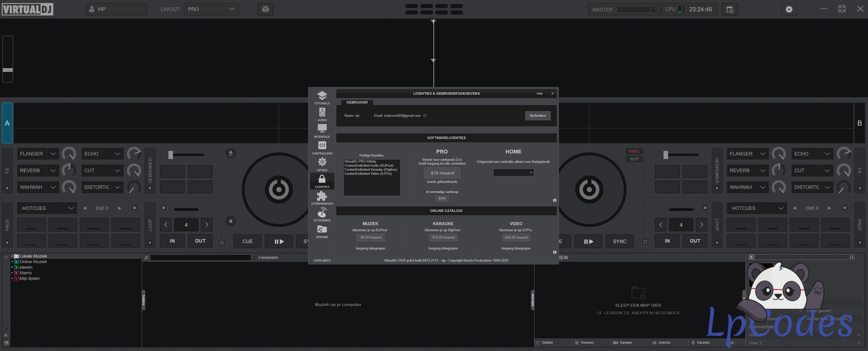Image resolution: width=868 pixels, height=351 pixels.
Task: Click the browser search input field
Action: tap(200, 258)
